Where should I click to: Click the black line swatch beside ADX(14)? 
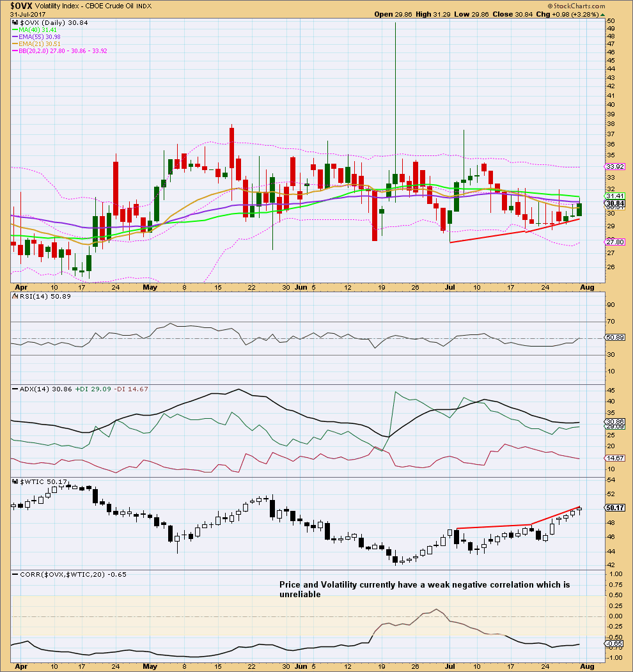(x=15, y=389)
